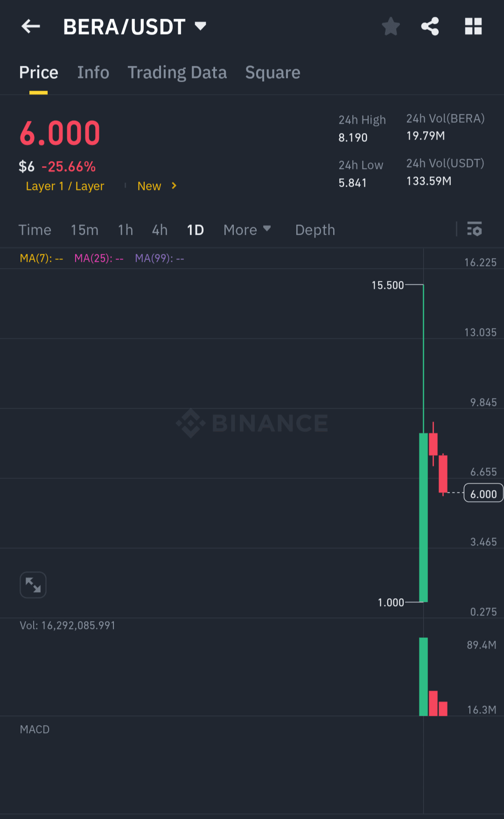This screenshot has height=819, width=504.
Task: Open the share icon
Action: 430,27
